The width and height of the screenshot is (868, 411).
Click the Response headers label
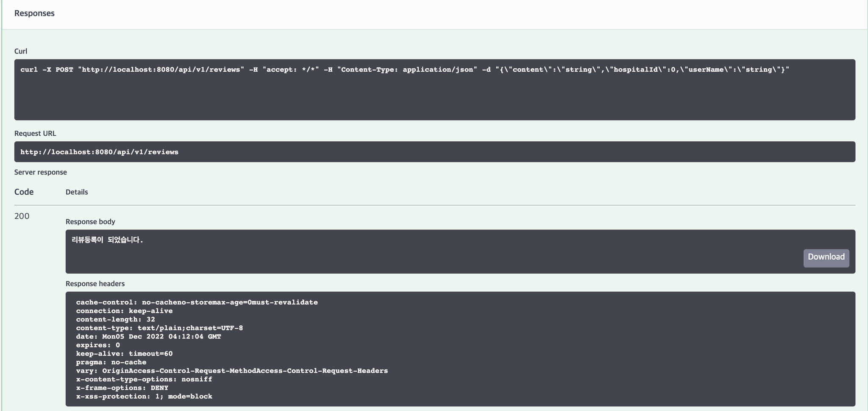pos(95,284)
